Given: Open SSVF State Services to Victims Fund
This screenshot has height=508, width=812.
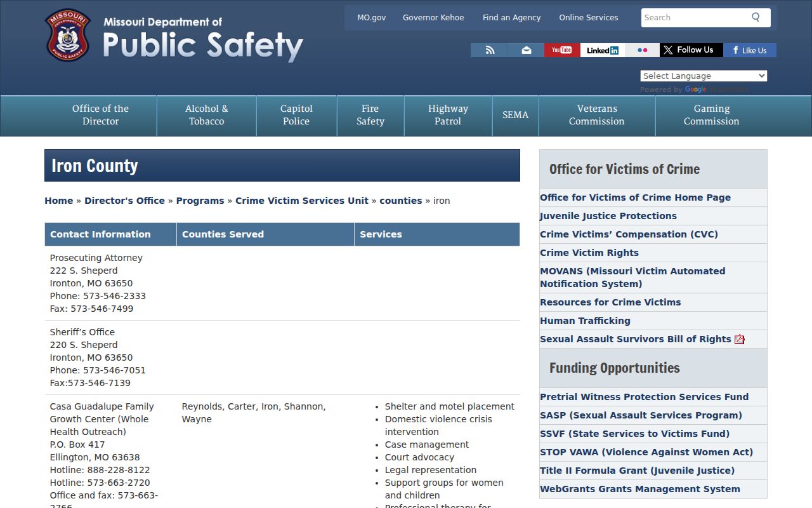Looking at the screenshot, I should click(634, 434).
